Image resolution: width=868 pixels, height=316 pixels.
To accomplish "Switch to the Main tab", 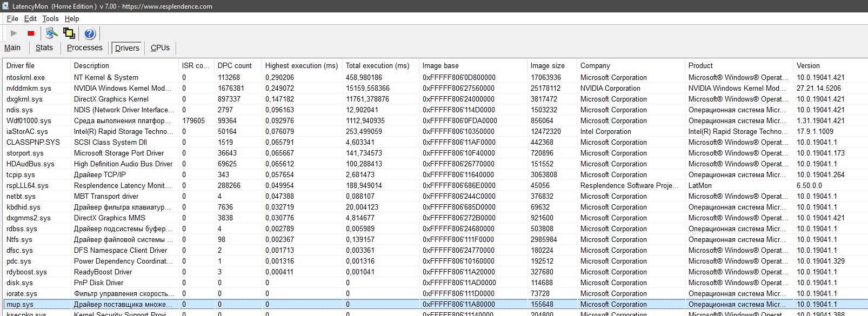I will tap(12, 48).
